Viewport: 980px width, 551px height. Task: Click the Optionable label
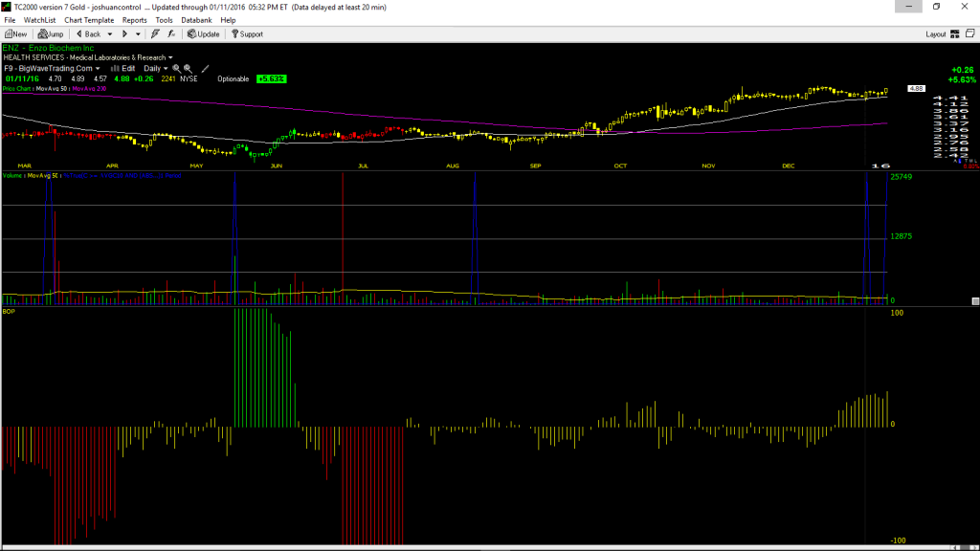point(234,79)
